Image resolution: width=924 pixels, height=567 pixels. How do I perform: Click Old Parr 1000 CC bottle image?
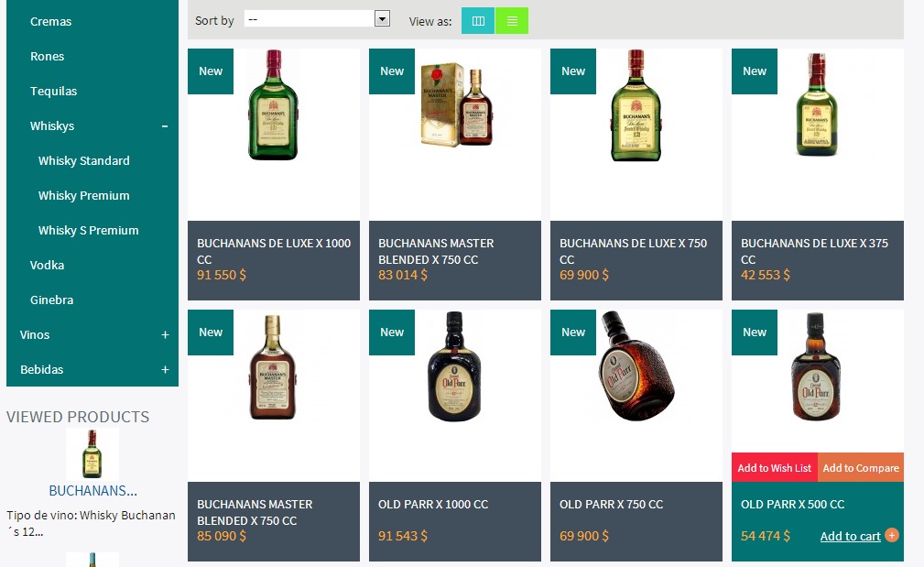454,366
